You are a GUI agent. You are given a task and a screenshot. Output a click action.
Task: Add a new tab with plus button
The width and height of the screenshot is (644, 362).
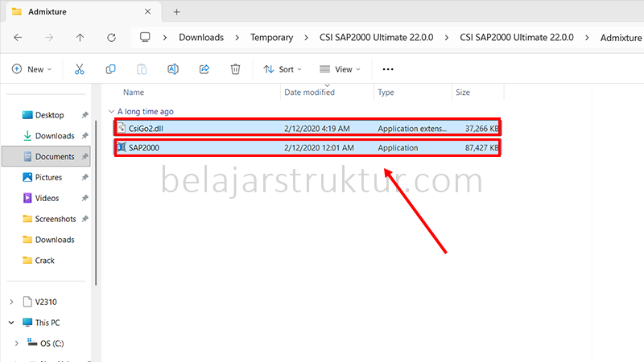click(176, 12)
